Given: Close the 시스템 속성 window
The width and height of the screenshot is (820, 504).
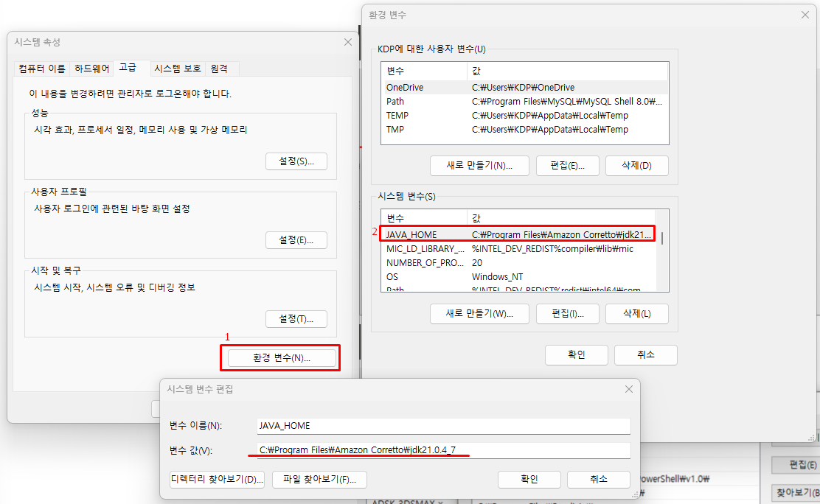Looking at the screenshot, I should (348, 42).
